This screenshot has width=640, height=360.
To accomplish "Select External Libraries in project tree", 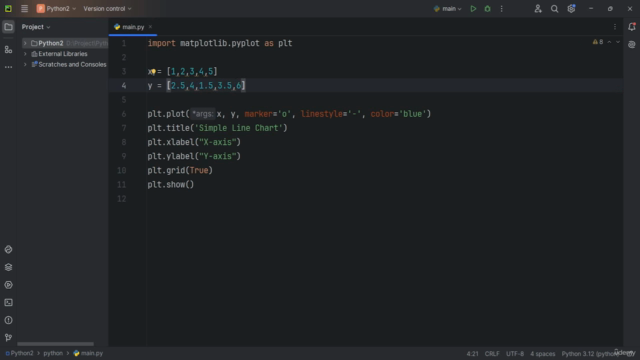I will [x=63, y=54].
